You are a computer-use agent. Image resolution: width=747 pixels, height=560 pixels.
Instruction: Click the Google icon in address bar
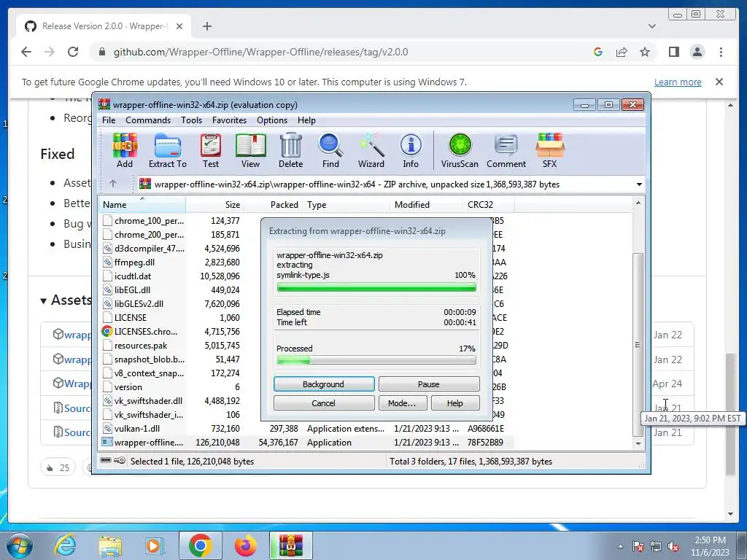(x=598, y=52)
